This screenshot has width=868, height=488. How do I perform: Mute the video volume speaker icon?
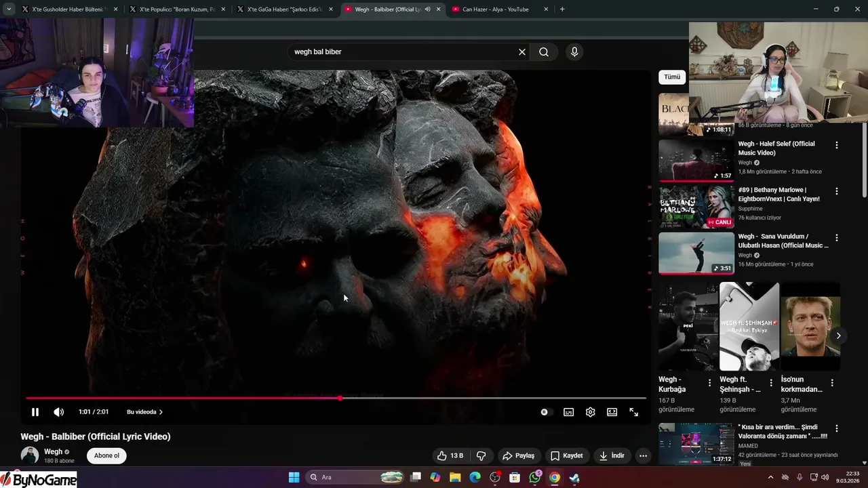pyautogui.click(x=59, y=412)
